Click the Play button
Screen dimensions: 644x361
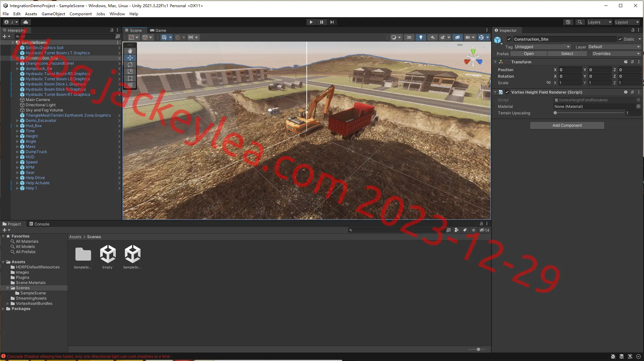311,22
